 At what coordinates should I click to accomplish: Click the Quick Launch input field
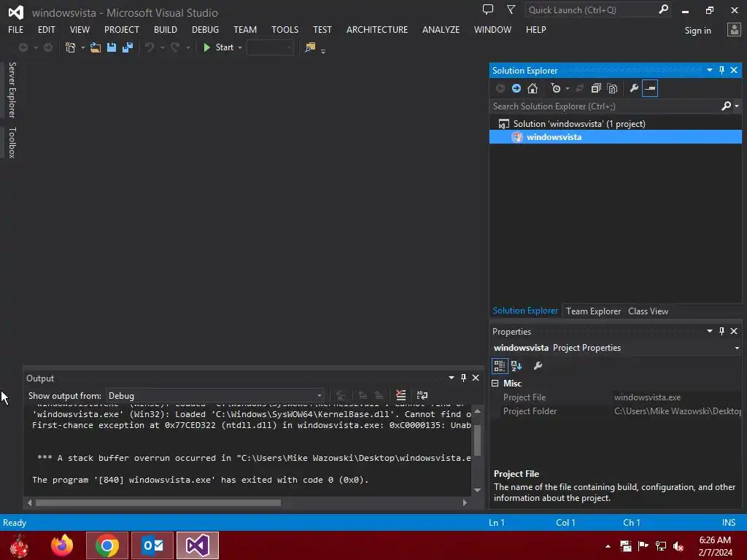[591, 10]
